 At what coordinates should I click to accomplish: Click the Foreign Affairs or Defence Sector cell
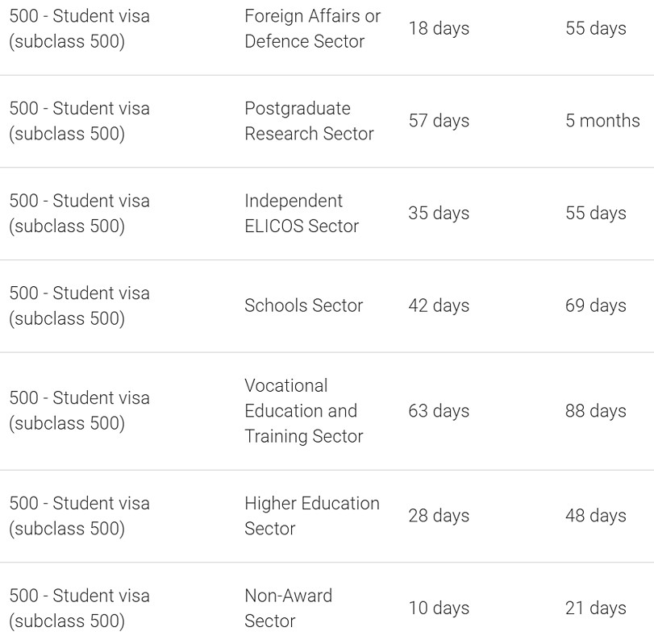(x=312, y=28)
